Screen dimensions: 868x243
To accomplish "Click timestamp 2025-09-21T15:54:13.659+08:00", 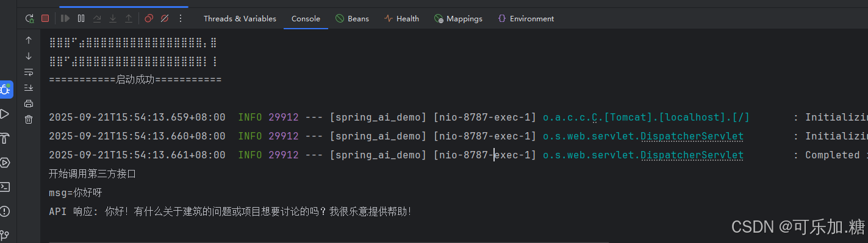I will coord(137,118).
